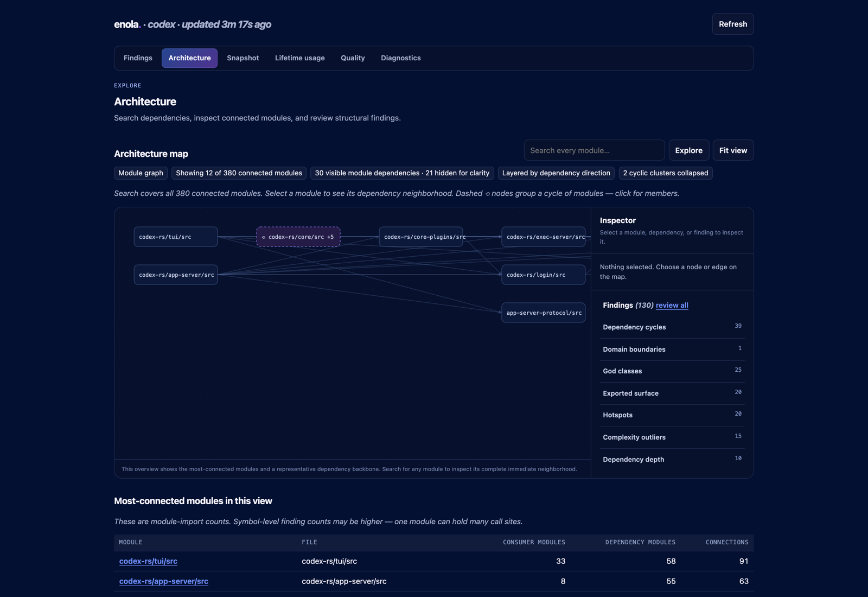Click the 2 cyclic clusters collapsed chip

[x=665, y=173]
